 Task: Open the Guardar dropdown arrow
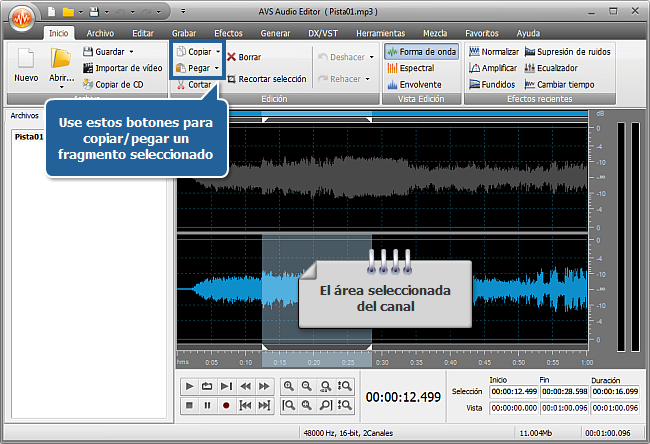pos(133,51)
